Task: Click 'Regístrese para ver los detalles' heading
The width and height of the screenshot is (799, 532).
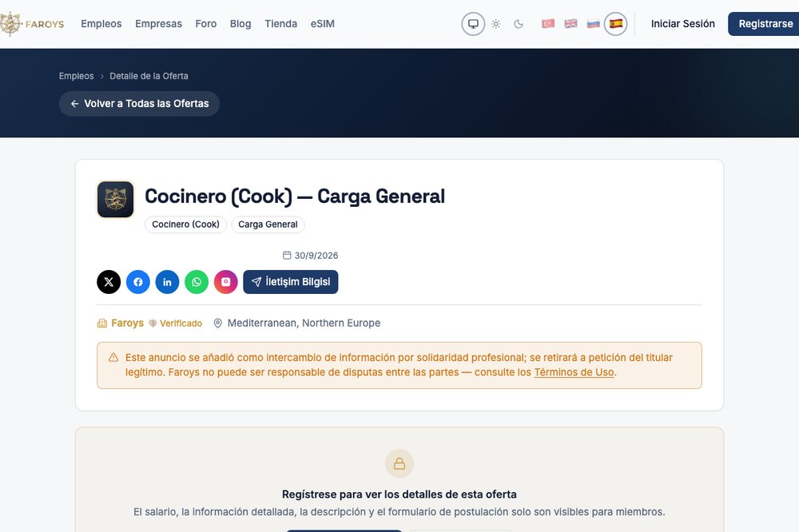Action: tap(399, 494)
